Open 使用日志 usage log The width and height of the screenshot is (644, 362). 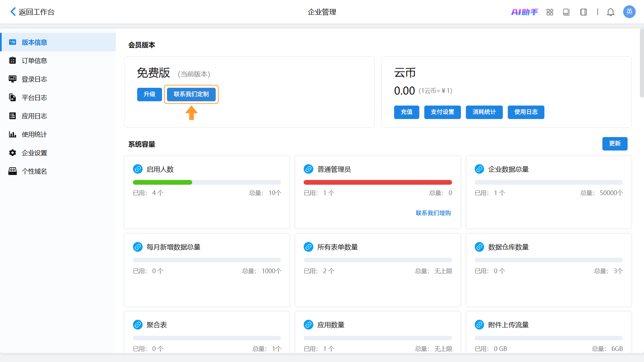click(x=526, y=112)
